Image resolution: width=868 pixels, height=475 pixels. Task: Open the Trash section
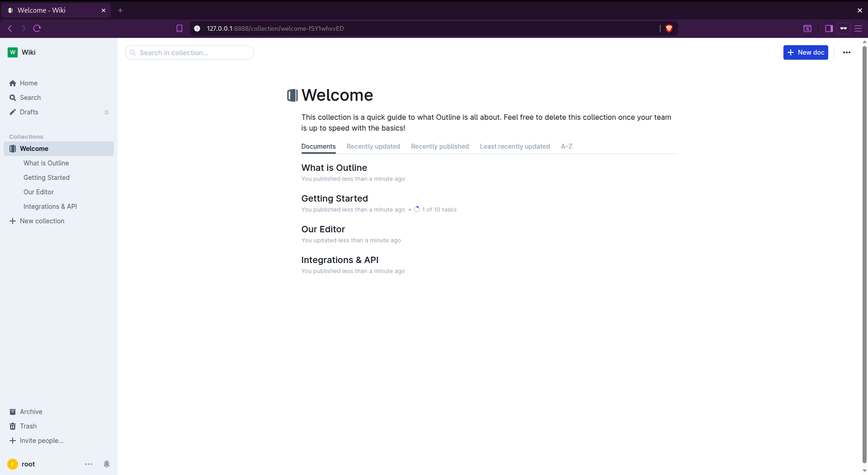coord(59,426)
